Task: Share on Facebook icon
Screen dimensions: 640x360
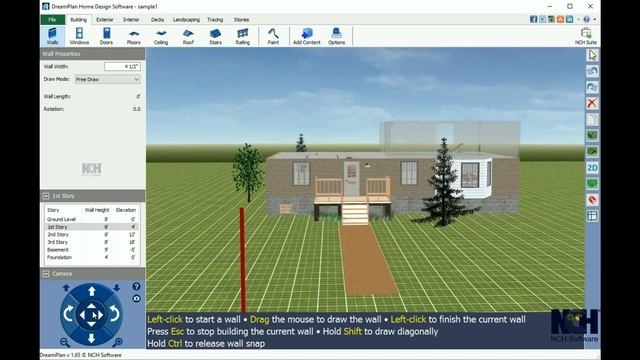Action: (533, 19)
